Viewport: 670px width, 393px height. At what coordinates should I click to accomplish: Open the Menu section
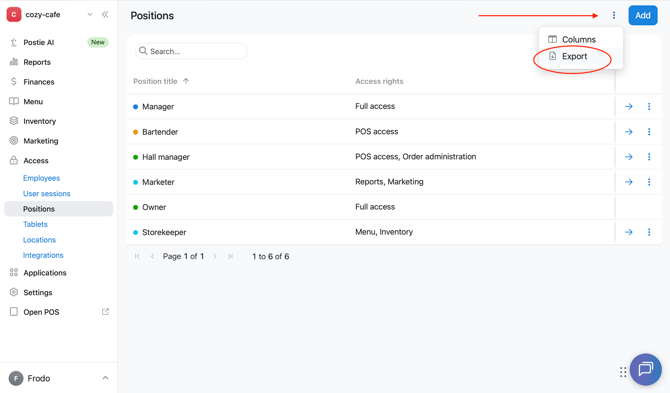tap(33, 101)
